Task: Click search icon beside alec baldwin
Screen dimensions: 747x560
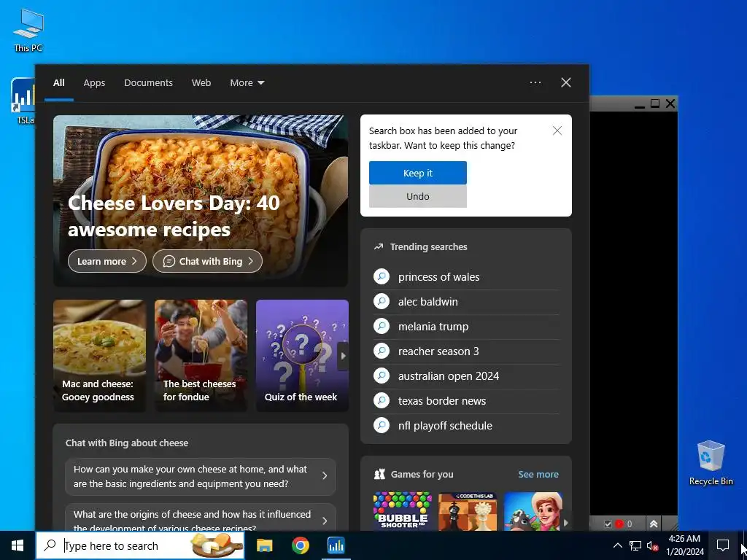Action: tap(382, 301)
